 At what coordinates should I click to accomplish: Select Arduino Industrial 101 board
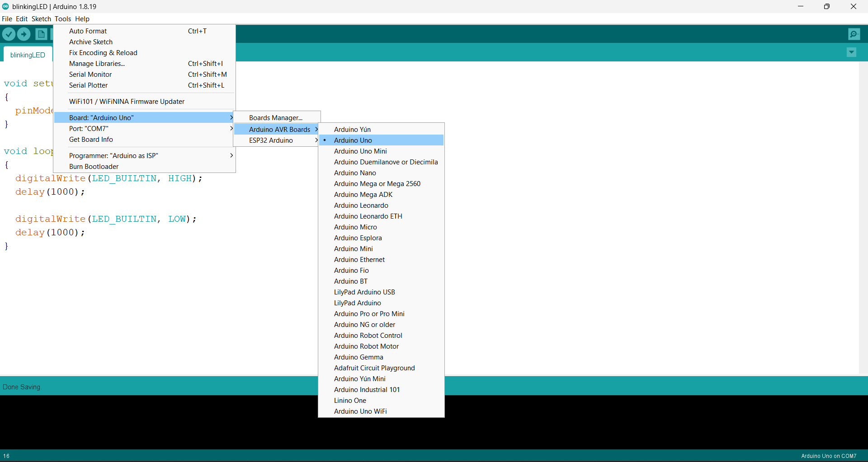click(381, 390)
